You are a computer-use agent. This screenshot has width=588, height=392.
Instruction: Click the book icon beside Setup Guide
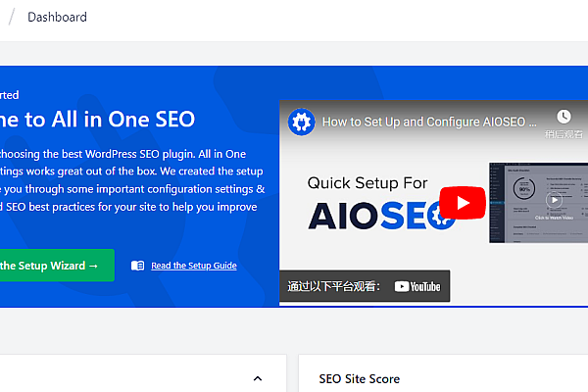137,266
